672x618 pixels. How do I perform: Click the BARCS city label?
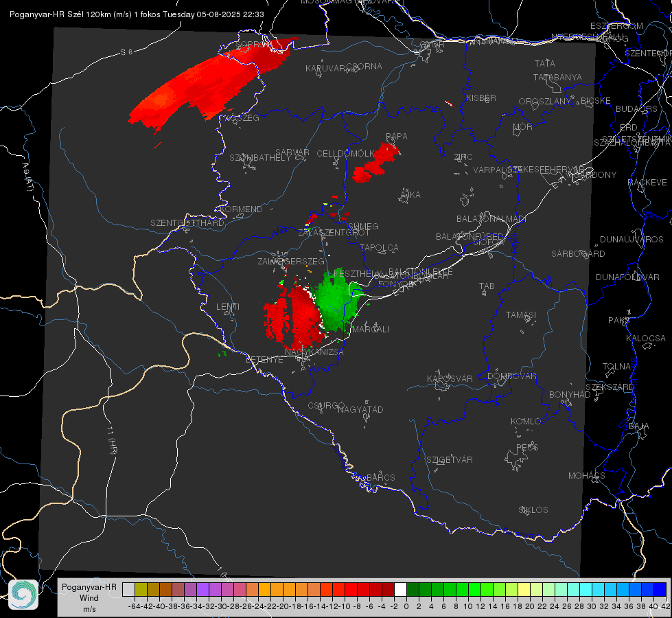coord(380,477)
